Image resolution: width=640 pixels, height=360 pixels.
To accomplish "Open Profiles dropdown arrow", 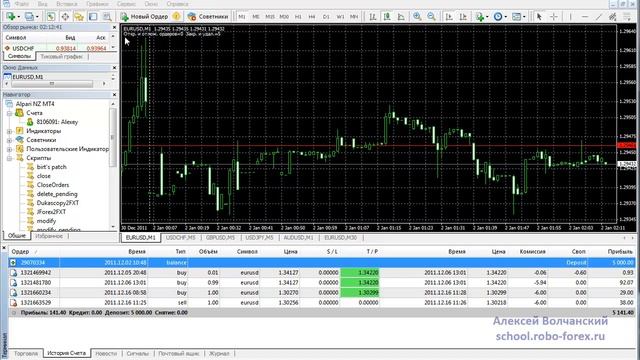I will tap(37, 17).
